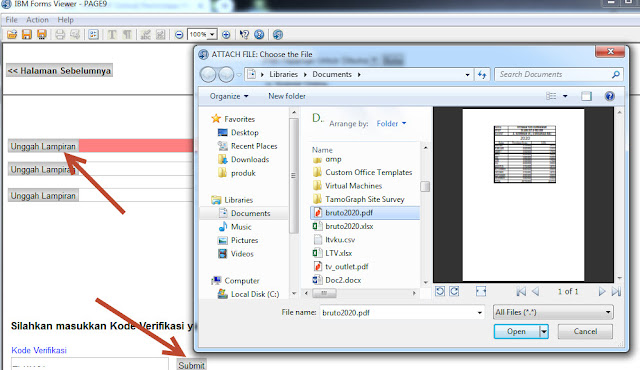Image resolution: width=640 pixels, height=370 pixels.
Task: Select Pictures library in navigation pane
Action: coord(244,240)
